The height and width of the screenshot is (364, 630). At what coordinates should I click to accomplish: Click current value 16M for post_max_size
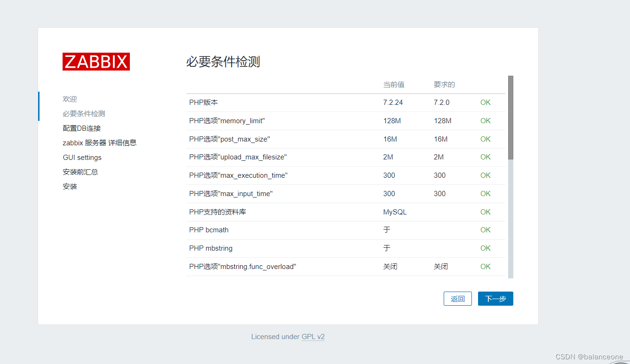coord(390,139)
